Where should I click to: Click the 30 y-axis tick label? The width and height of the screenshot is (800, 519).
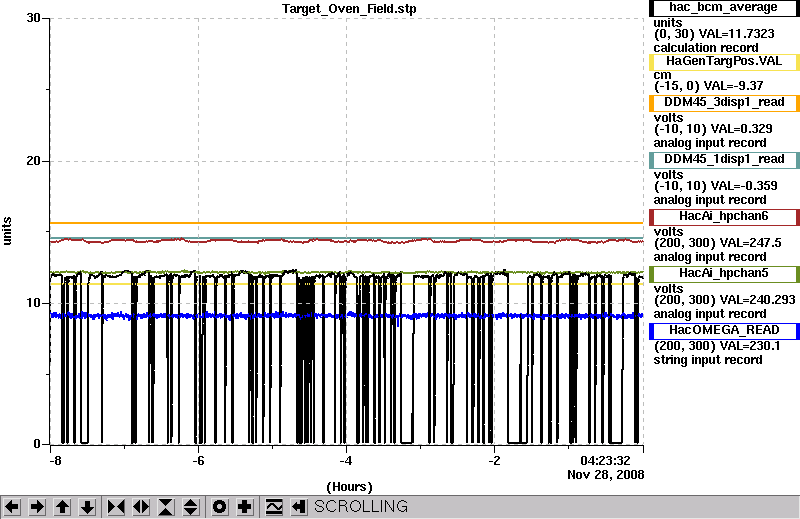click(33, 18)
